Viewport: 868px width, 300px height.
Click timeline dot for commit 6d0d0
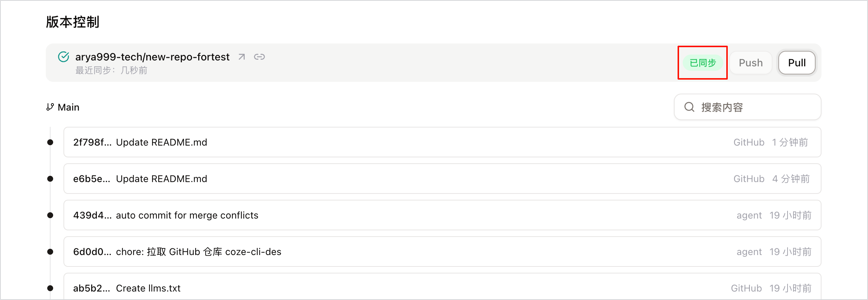click(x=50, y=252)
